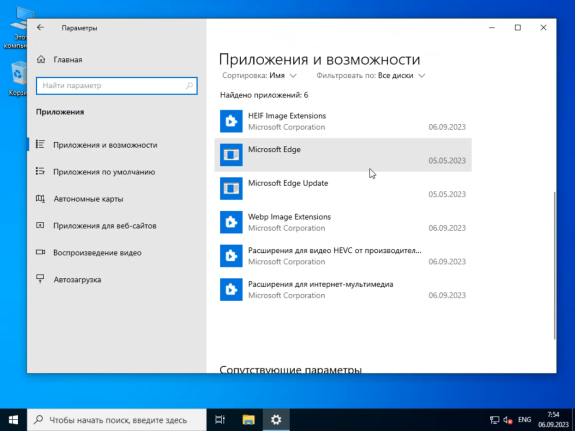
Task: Click the Приложения для веб-сайтов icon
Action: pos(40,225)
